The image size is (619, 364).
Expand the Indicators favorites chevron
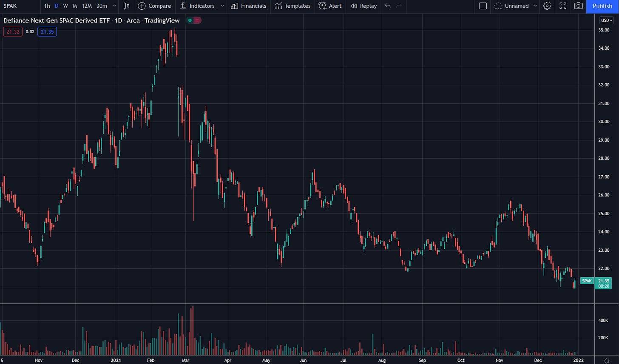[222, 6]
